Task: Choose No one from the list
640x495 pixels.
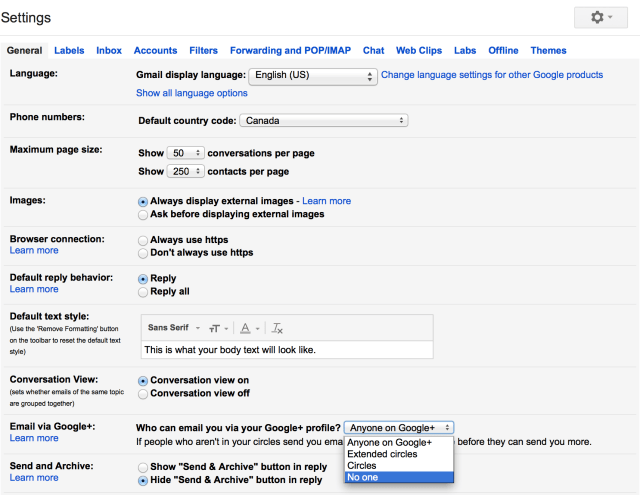Action: pyautogui.click(x=399, y=477)
